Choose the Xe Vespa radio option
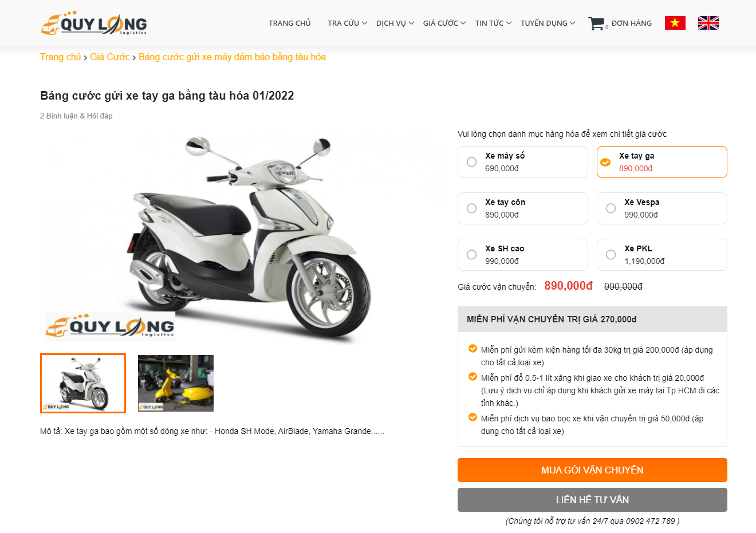Screen dimensions: 756x533 661,208
